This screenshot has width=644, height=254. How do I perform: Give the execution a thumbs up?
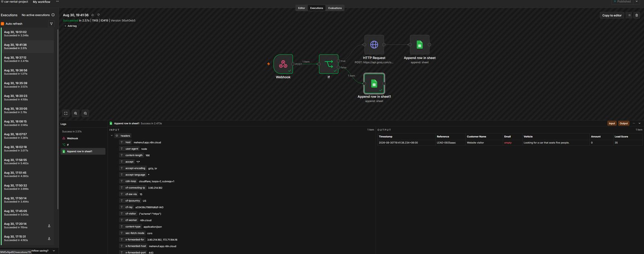tap(93, 15)
